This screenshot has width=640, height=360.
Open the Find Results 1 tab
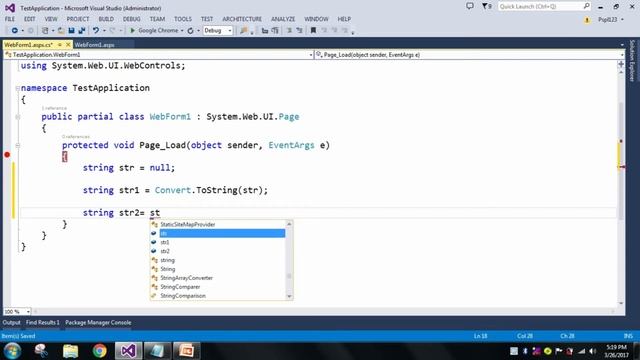[x=42, y=322]
